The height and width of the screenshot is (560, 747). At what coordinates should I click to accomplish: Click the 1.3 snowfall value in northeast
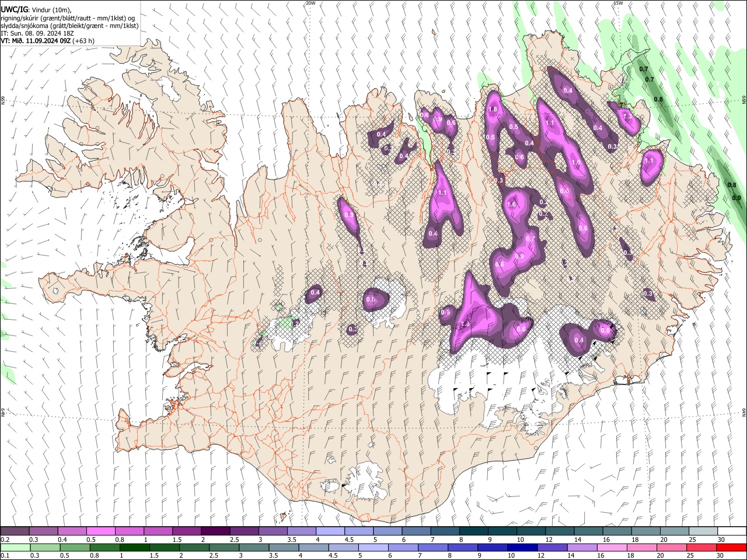click(627, 116)
